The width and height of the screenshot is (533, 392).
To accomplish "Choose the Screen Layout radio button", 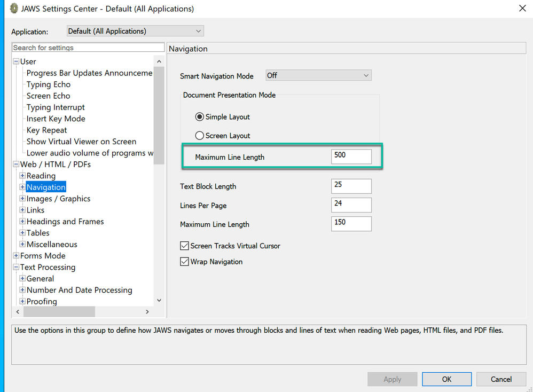I will 200,136.
